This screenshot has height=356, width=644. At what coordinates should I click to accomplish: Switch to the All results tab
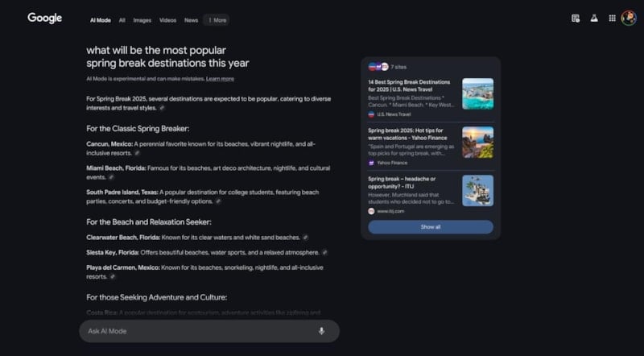(x=122, y=19)
